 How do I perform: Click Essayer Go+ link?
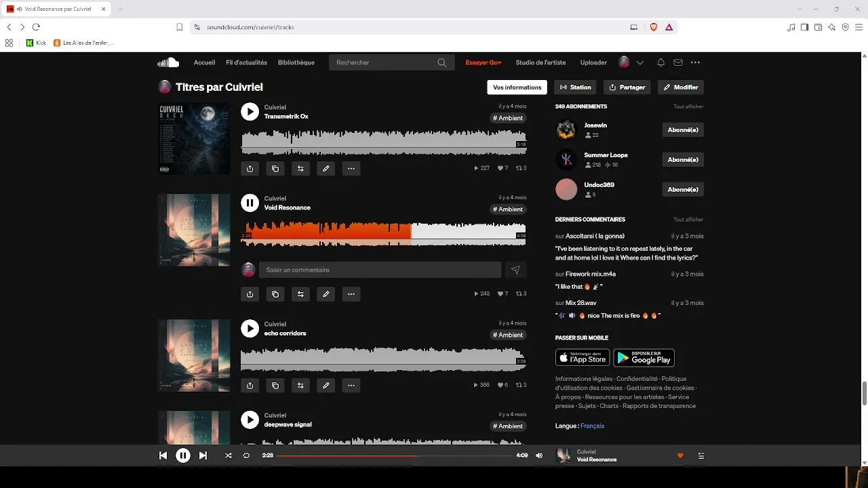coord(484,62)
